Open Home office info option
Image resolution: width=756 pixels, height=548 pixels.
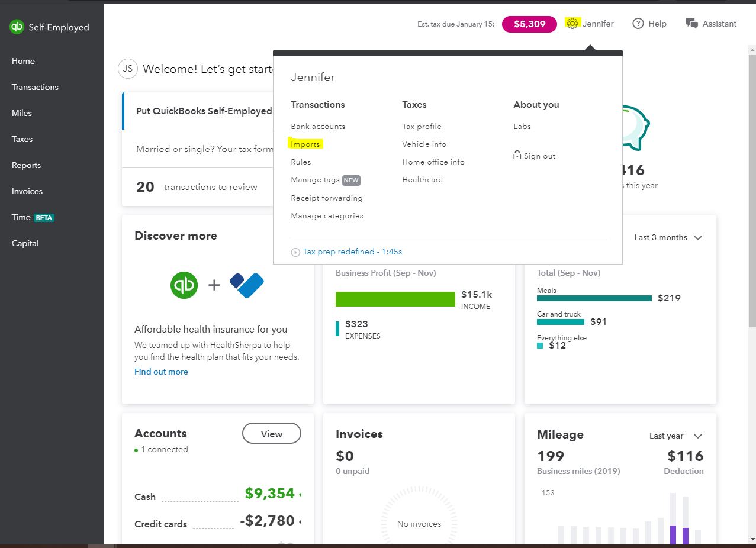433,162
